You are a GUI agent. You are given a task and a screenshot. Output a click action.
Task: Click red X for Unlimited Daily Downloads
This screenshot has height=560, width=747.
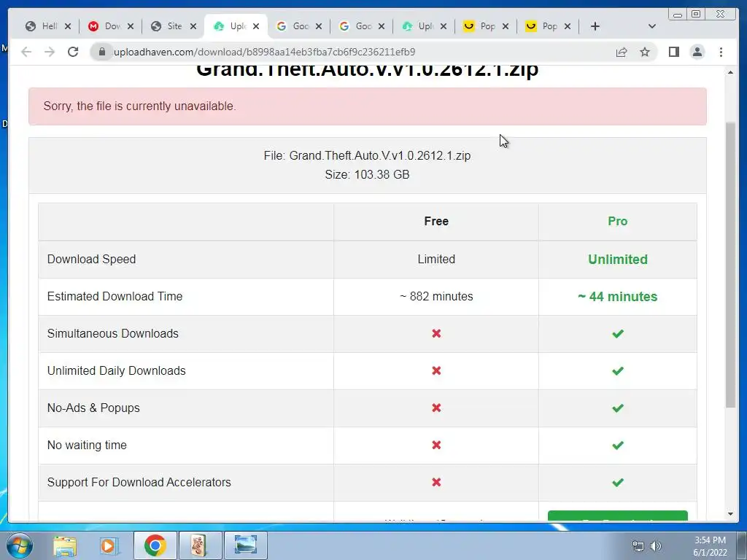436,371
